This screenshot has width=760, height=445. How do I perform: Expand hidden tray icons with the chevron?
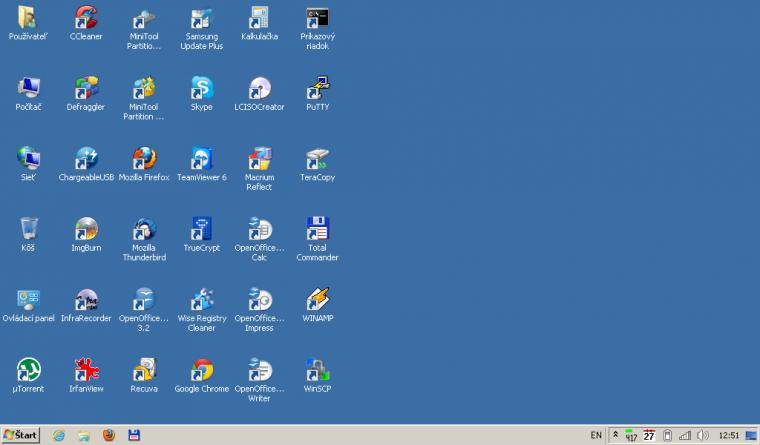click(615, 435)
